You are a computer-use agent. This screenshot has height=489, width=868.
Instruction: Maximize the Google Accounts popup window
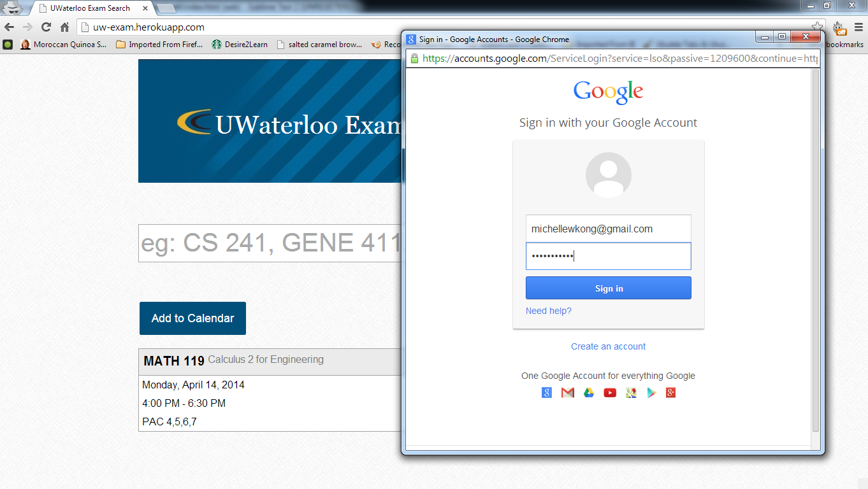coord(781,37)
